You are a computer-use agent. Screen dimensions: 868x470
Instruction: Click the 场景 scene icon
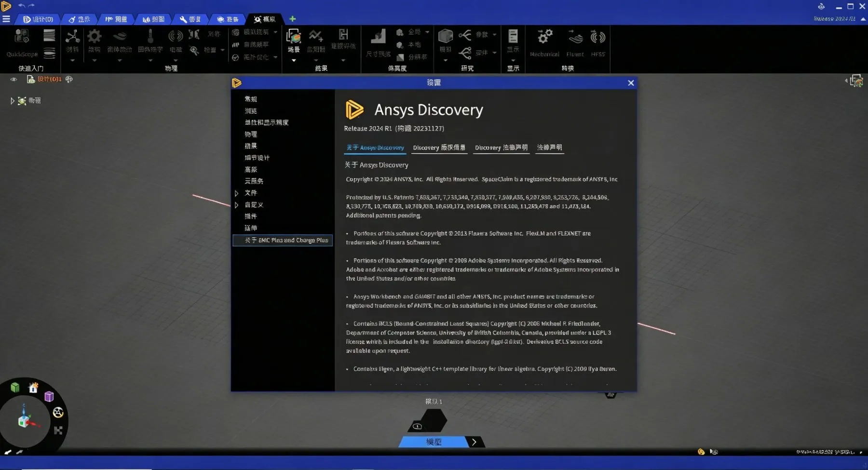click(294, 37)
